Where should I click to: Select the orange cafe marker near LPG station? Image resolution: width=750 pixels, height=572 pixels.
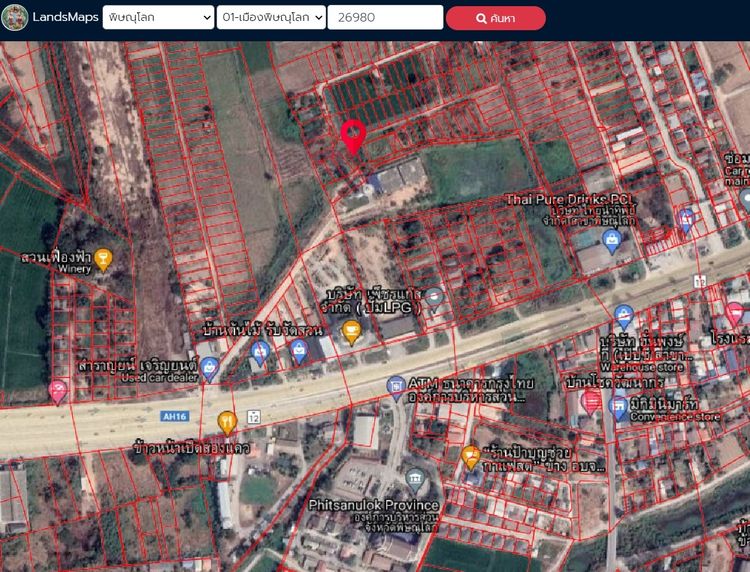pos(352,332)
